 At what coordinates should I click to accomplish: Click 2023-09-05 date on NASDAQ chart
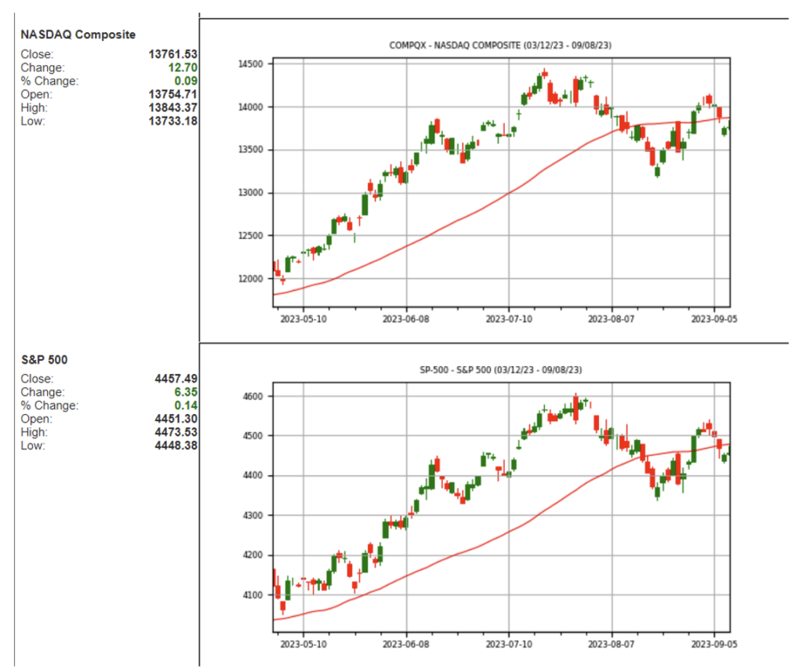[714, 319]
